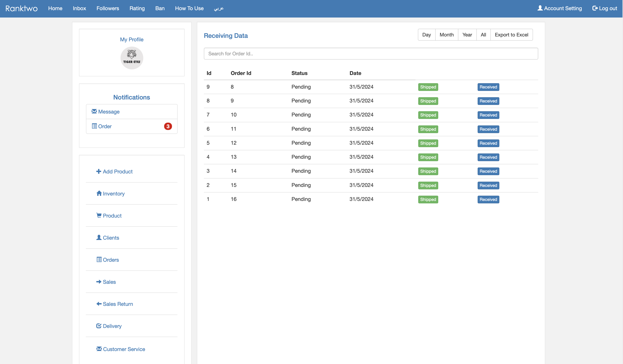Click the plus icon for Add Product
Viewport: 623px width, 364px height.
[99, 171]
